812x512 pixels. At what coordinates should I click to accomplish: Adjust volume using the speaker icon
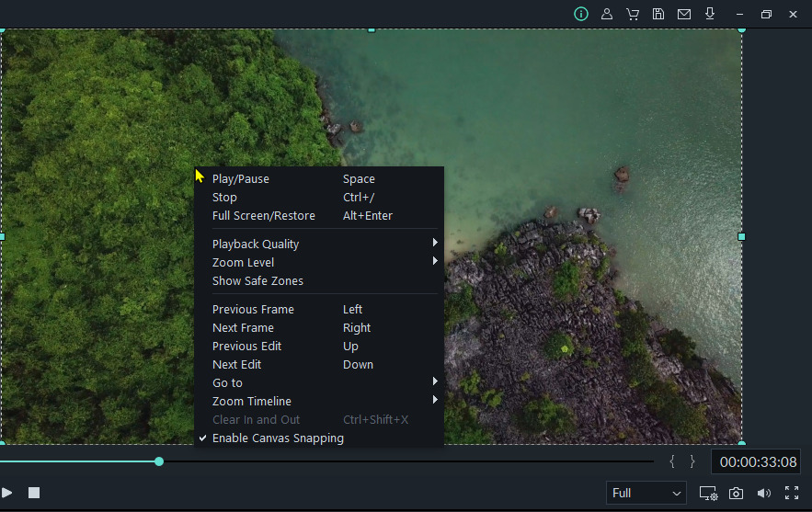coord(763,494)
